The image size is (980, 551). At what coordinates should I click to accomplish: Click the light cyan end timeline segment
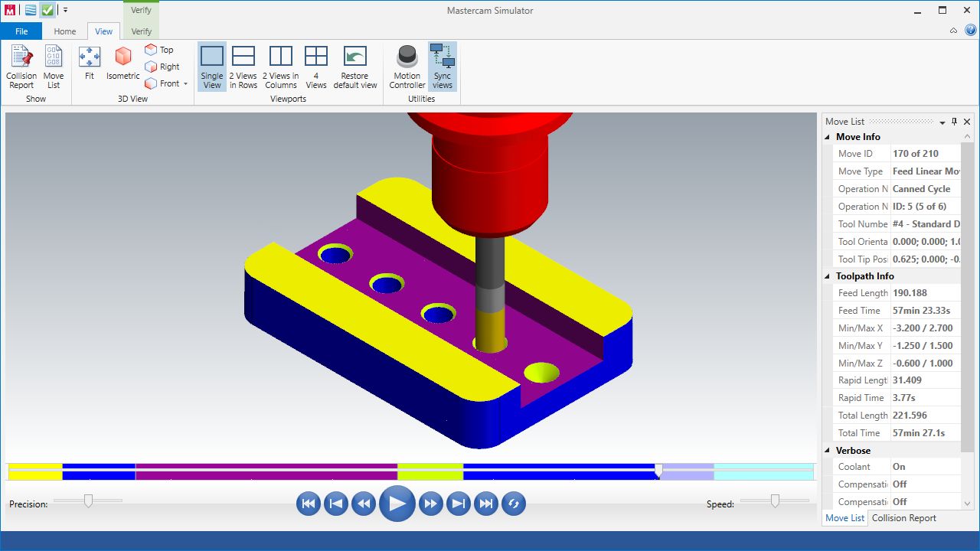[x=763, y=471]
